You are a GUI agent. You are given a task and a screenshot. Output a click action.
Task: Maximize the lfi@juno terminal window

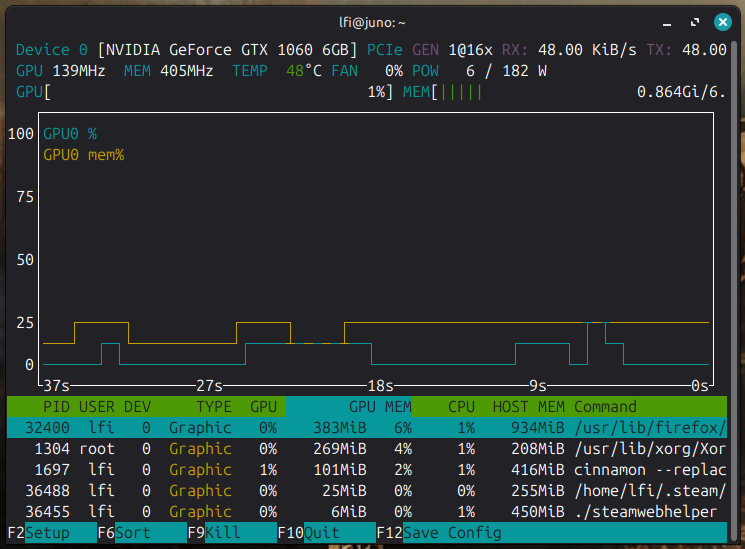(695, 22)
